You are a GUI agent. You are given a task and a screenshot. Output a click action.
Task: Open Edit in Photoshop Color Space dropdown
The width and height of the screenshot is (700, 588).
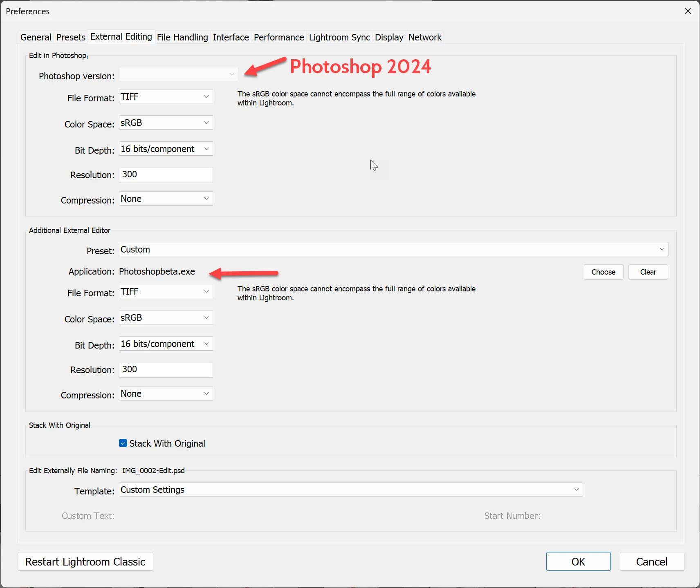click(x=166, y=123)
